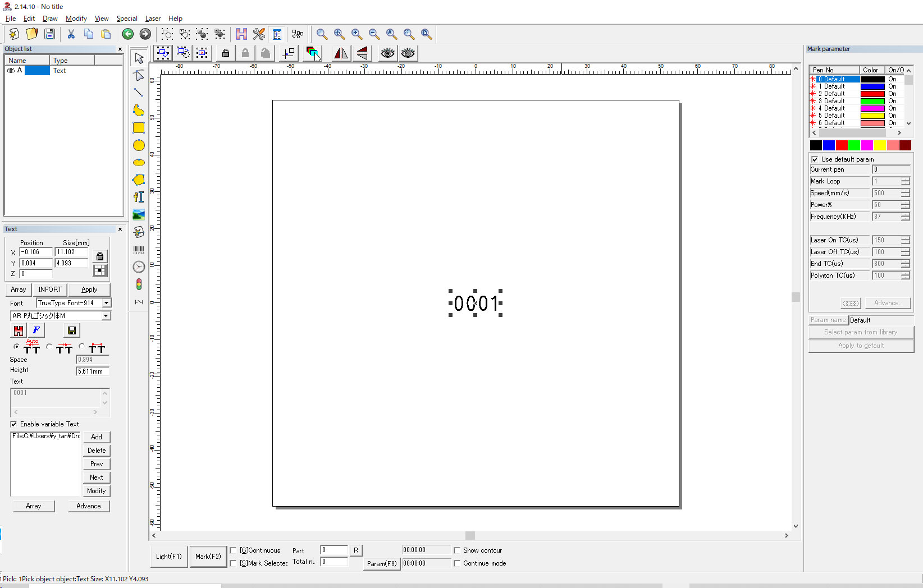Select the rectangle drawing tool
923x588 pixels.
(x=139, y=128)
